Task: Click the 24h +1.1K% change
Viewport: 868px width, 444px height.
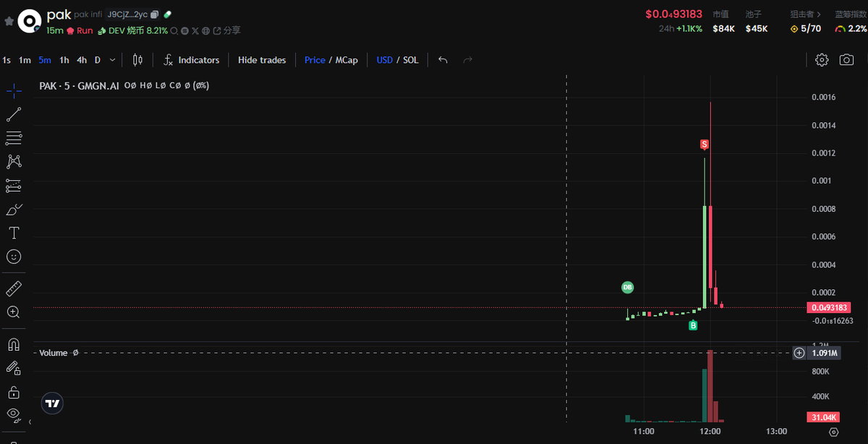Action: pos(681,29)
